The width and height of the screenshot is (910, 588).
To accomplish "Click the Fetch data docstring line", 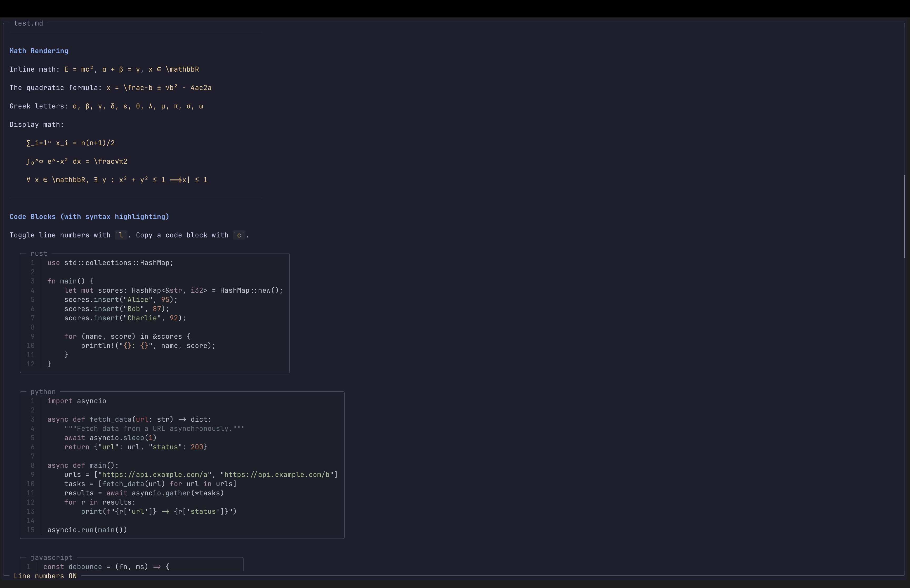I will coord(155,428).
